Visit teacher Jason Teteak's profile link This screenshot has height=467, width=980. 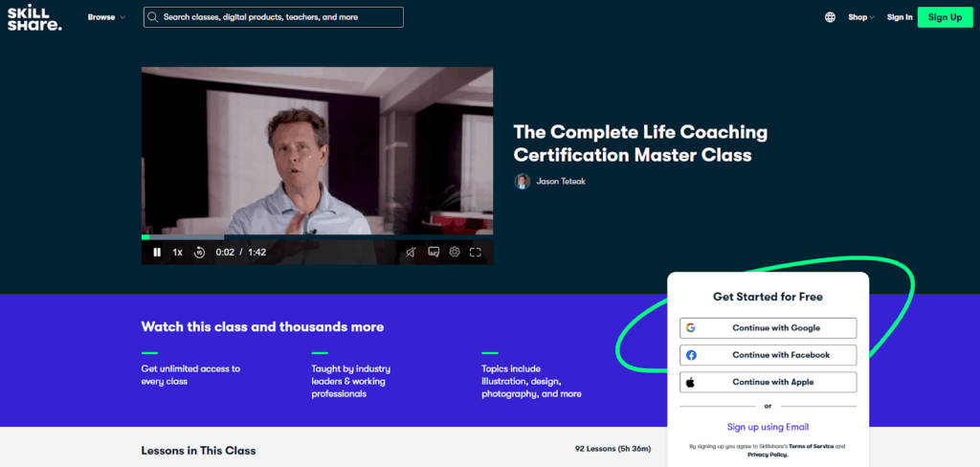561,181
